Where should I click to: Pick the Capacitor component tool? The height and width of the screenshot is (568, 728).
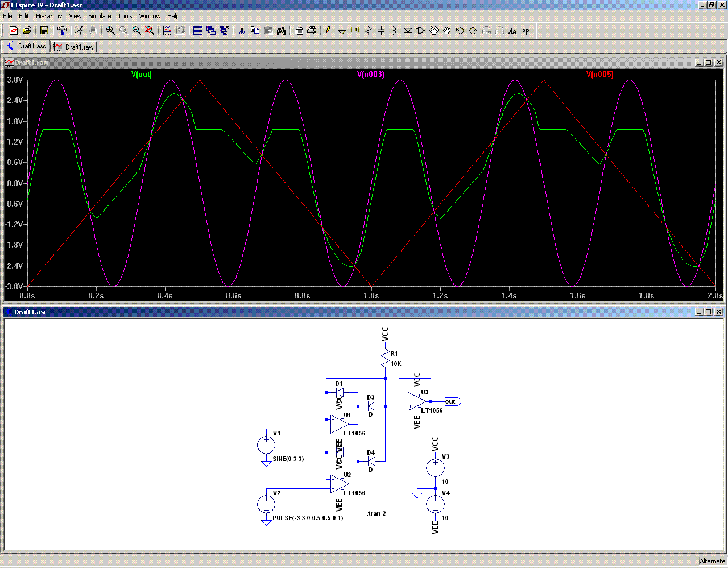tap(381, 31)
